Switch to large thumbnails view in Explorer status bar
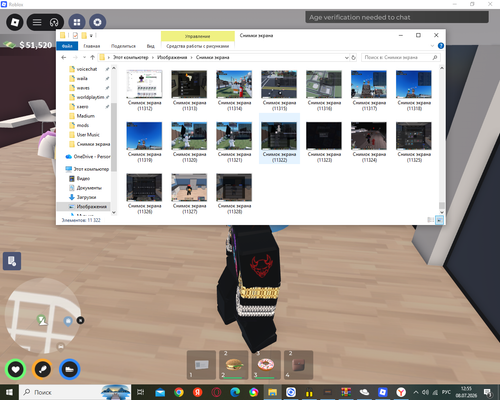Image resolution: width=500 pixels, height=400 pixels. 440,220
